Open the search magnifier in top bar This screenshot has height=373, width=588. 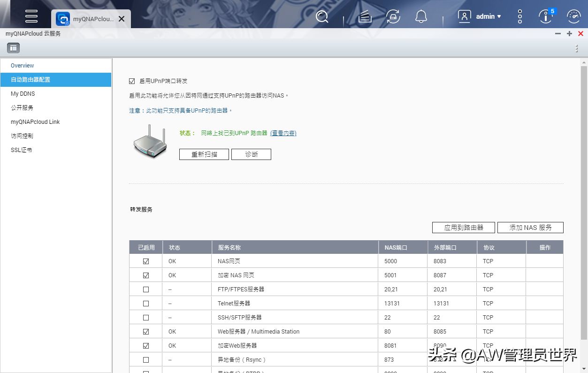point(322,16)
